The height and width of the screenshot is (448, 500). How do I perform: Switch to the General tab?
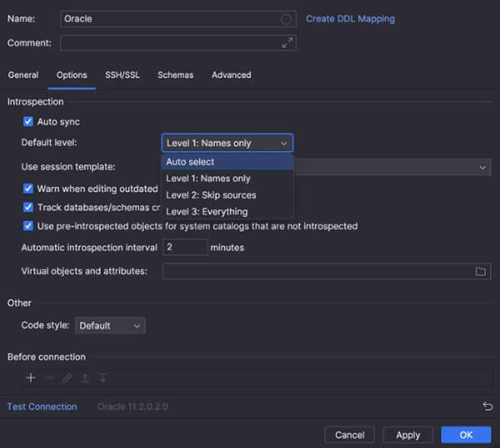(x=23, y=75)
